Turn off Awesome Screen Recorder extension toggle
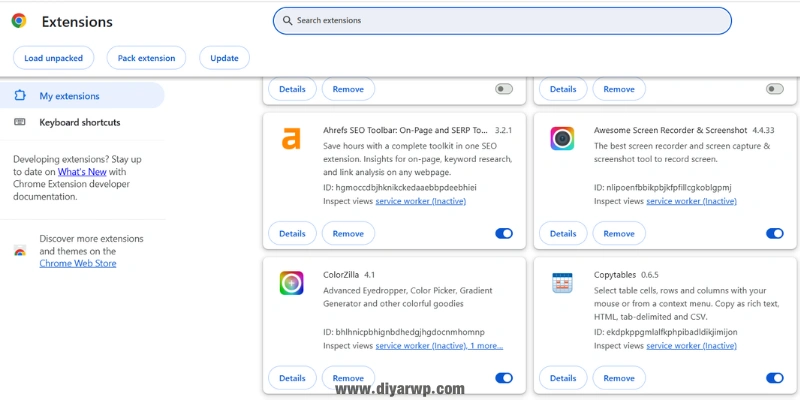Screen dimensions: 800x400 click(775, 233)
